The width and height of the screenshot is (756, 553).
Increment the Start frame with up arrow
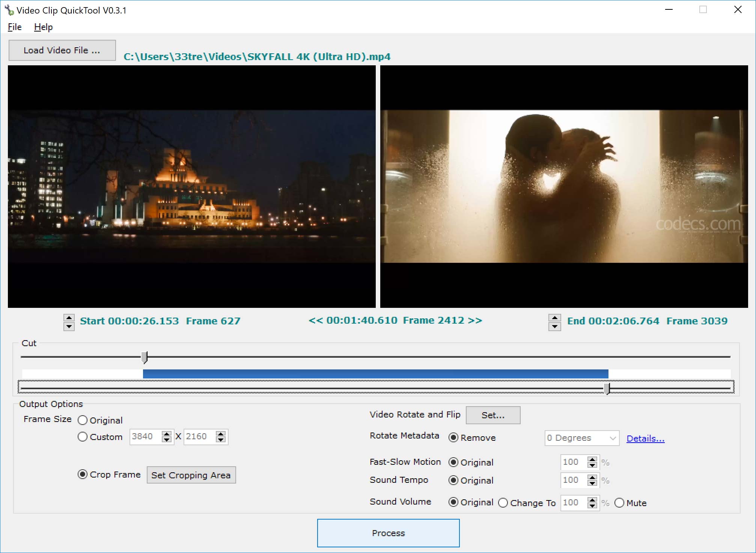click(x=69, y=318)
